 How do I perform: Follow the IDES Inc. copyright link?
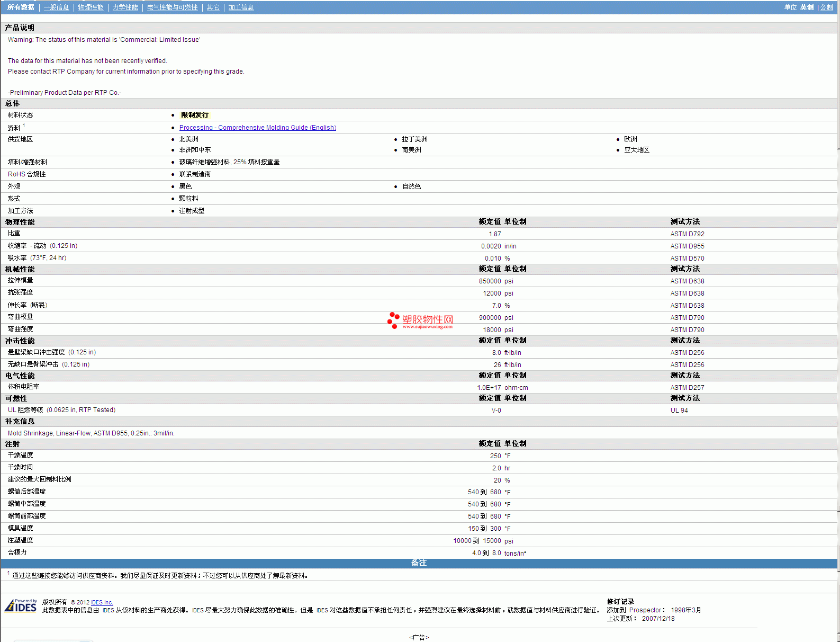click(x=102, y=602)
